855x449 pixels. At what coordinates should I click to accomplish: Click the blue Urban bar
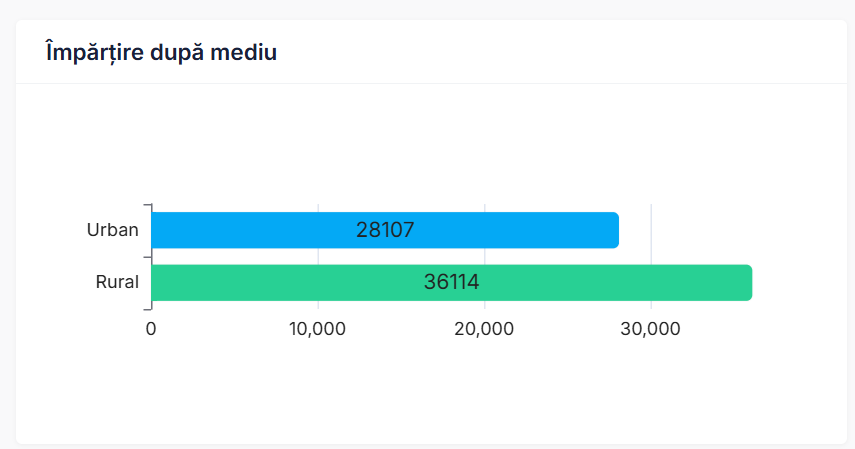250,231
